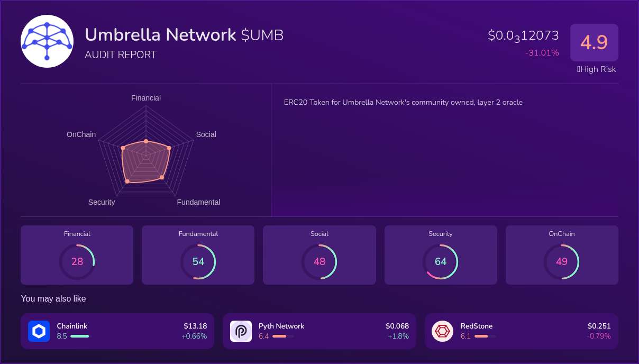Click the UMB price showing -31.01%

(542, 53)
